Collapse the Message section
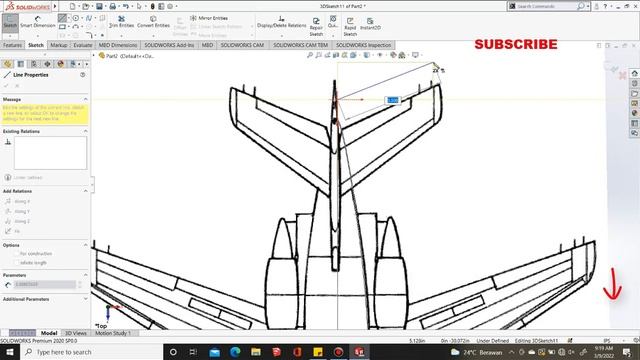 (85, 99)
